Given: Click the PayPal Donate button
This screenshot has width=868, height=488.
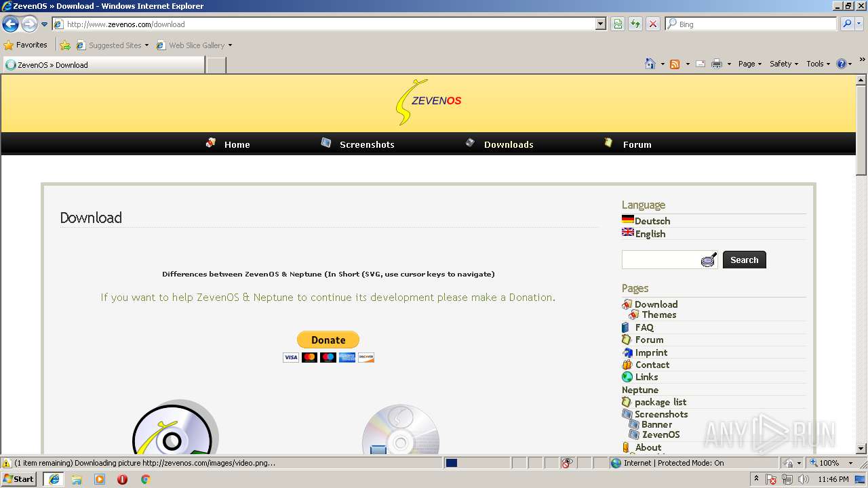Looking at the screenshot, I should click(x=328, y=340).
